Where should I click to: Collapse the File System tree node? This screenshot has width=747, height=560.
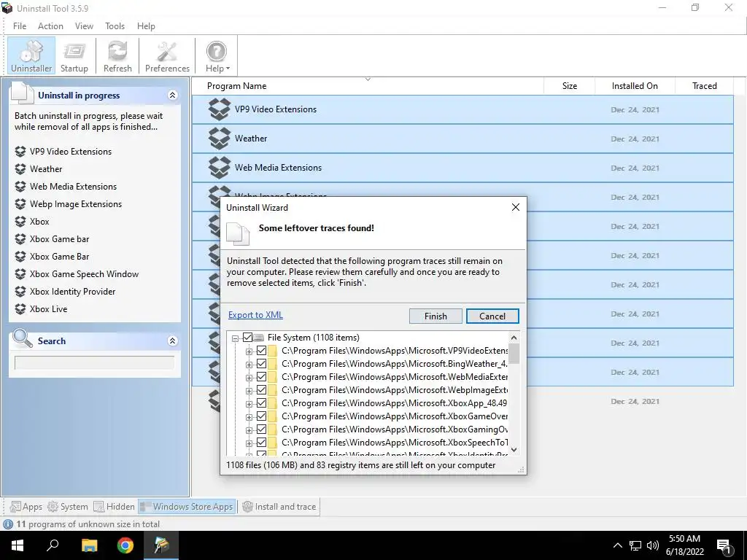coord(235,338)
